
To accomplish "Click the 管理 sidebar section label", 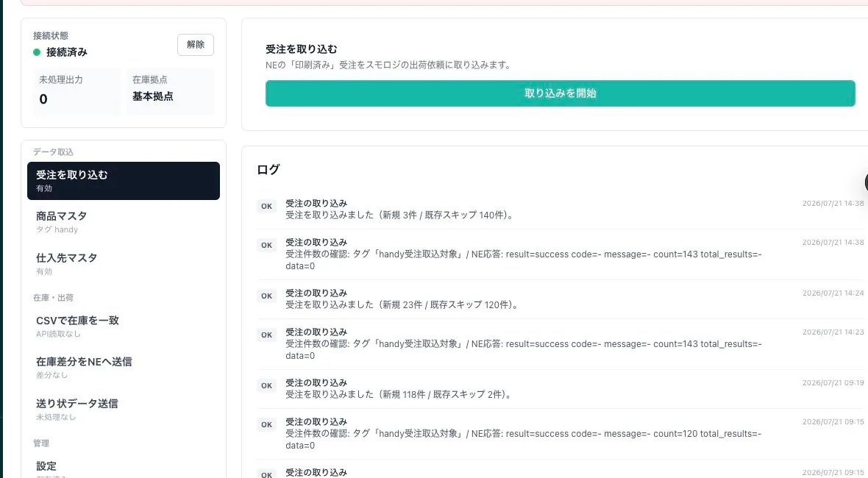I will click(x=41, y=443).
